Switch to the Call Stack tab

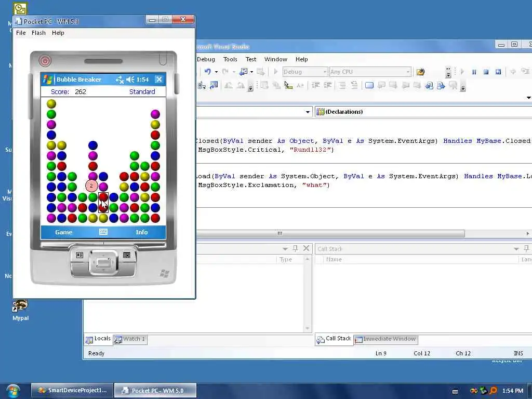point(334,339)
